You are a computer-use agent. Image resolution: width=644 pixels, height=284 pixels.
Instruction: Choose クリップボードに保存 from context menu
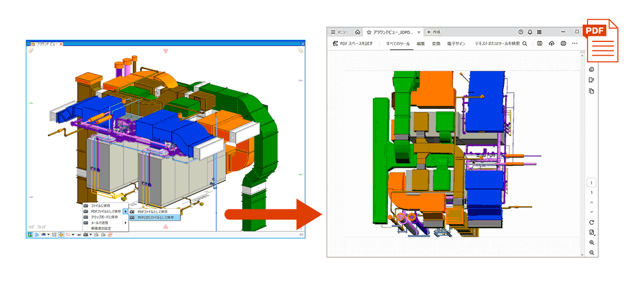(104, 217)
